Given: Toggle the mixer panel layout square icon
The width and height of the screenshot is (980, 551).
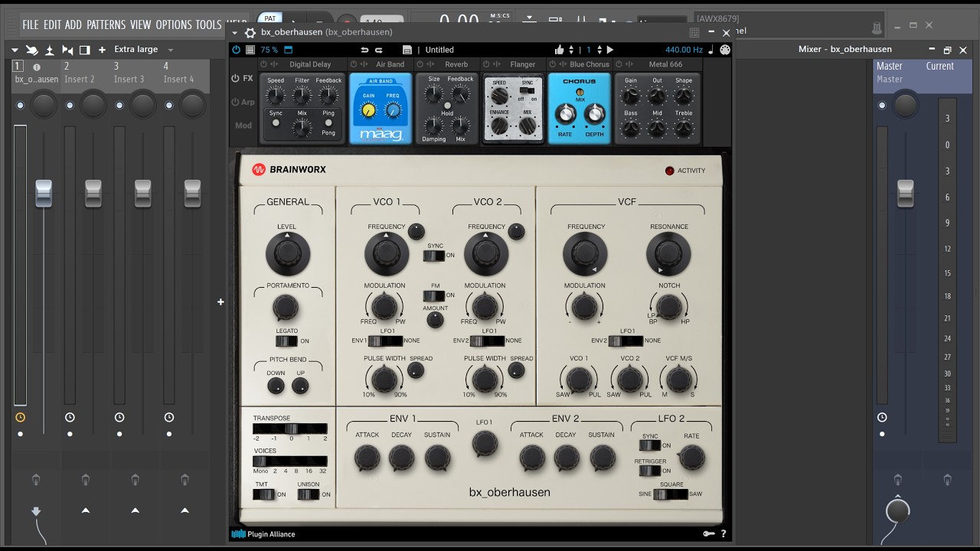Looking at the screenshot, I should [x=84, y=50].
